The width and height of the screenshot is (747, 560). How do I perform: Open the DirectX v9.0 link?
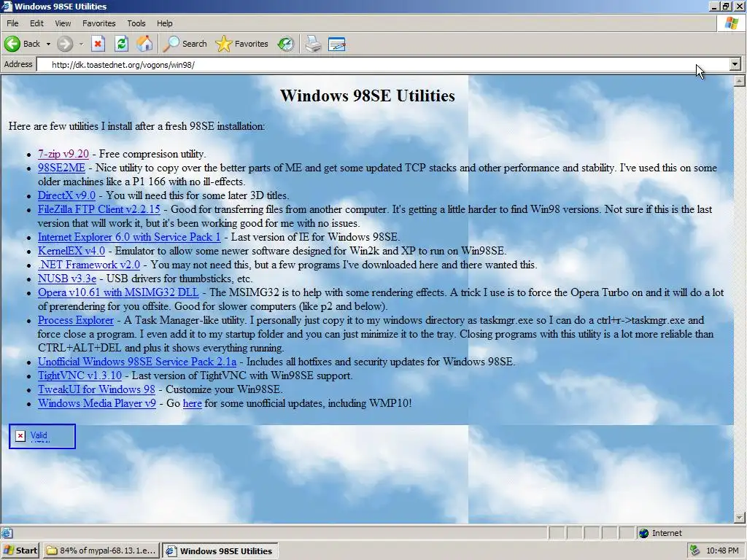coord(66,195)
